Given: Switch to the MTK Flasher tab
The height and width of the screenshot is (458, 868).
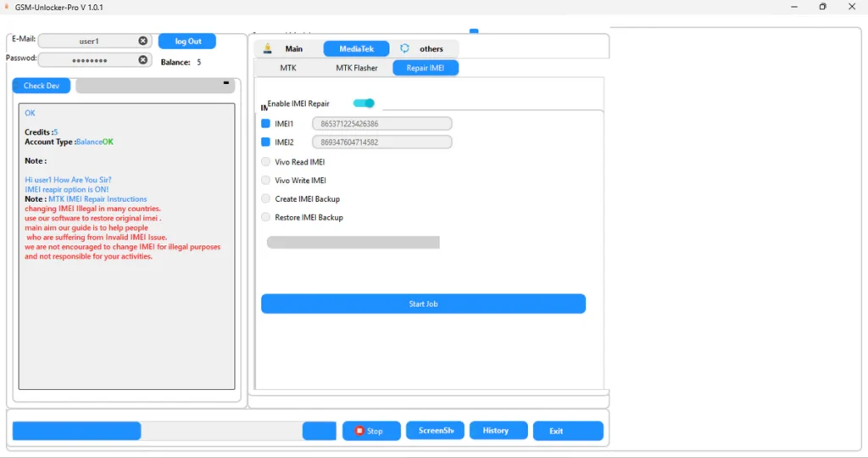Looking at the screenshot, I should click(x=356, y=68).
